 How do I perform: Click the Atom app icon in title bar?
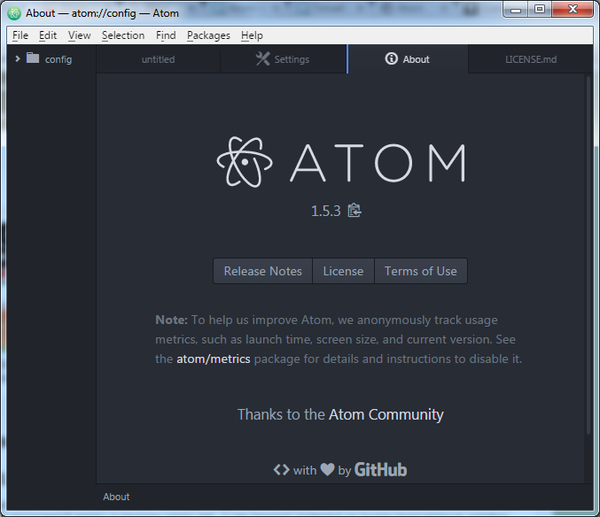pyautogui.click(x=14, y=12)
